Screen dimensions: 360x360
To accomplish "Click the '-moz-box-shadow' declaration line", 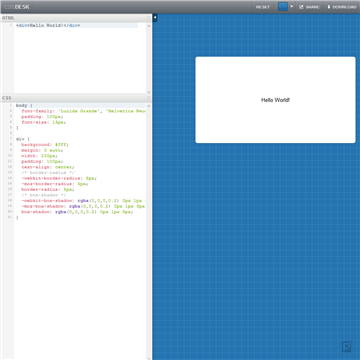I will click(83, 206).
